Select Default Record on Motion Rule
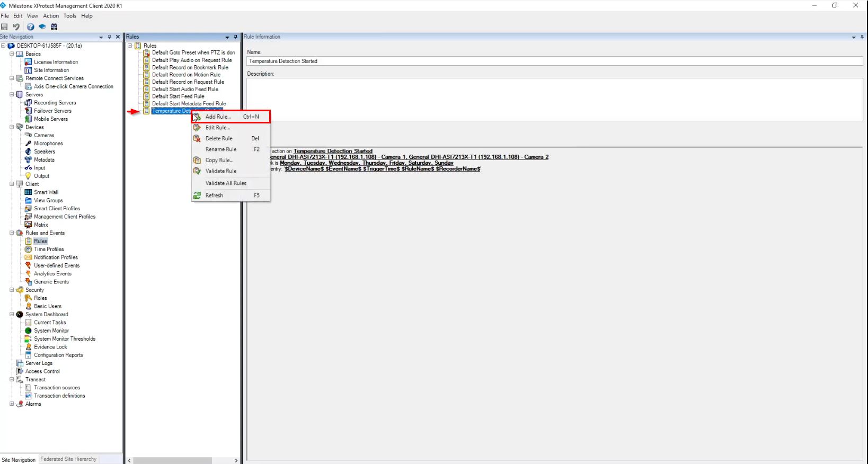 pos(186,75)
